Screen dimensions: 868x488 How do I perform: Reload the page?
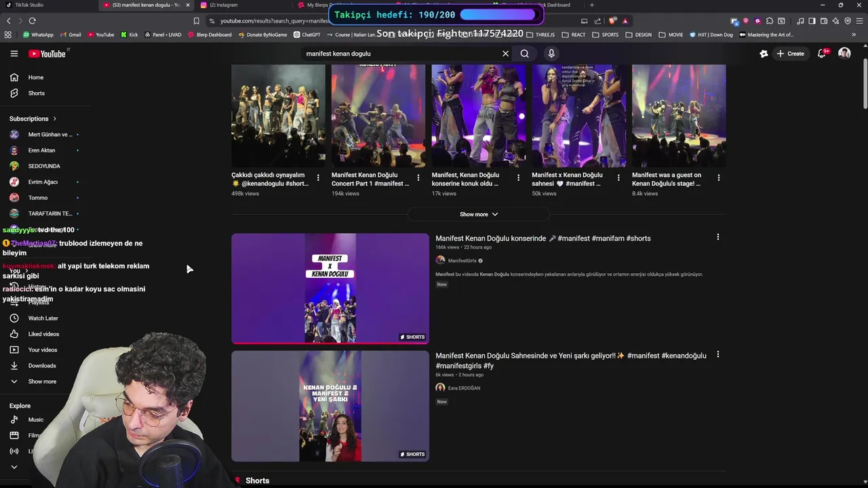32,21
